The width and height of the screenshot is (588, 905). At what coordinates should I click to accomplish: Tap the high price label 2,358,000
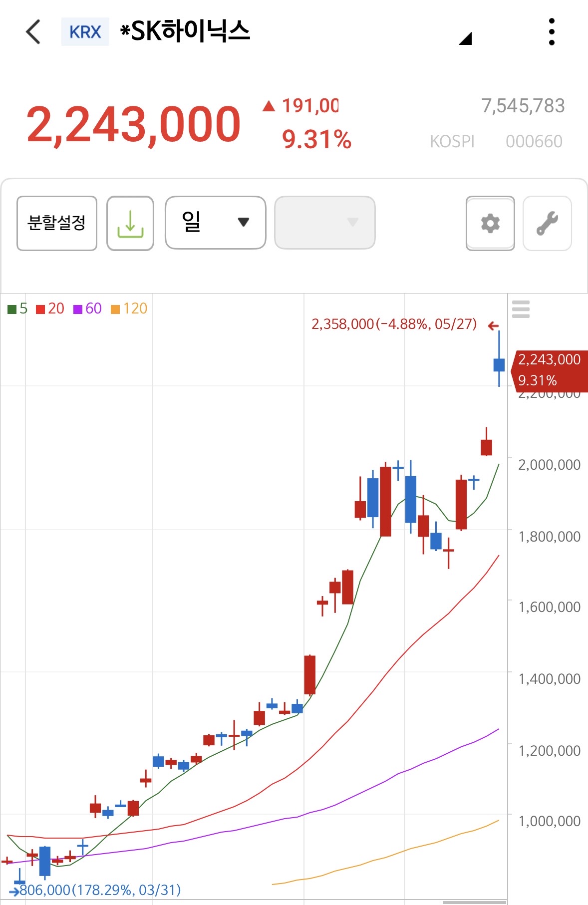[x=394, y=324]
